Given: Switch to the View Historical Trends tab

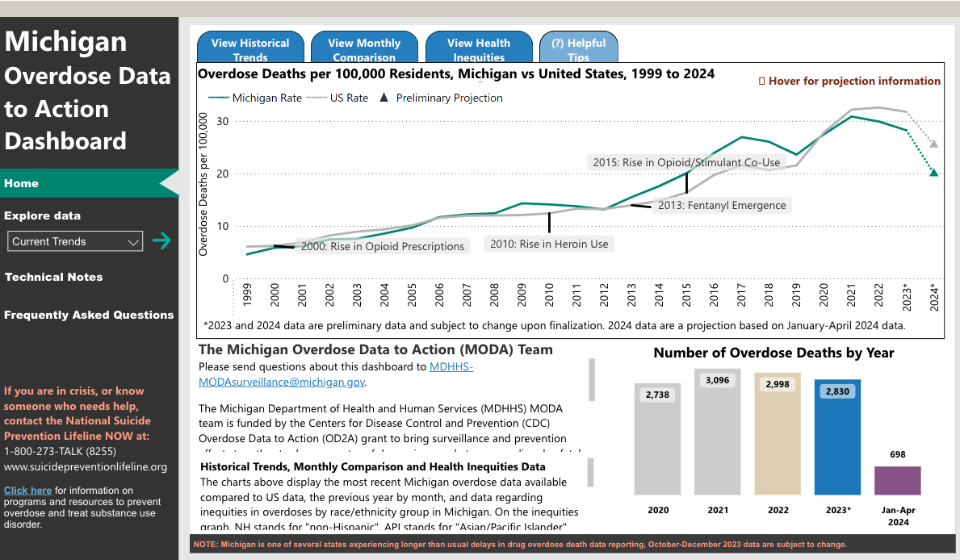Looking at the screenshot, I should pos(250,47).
